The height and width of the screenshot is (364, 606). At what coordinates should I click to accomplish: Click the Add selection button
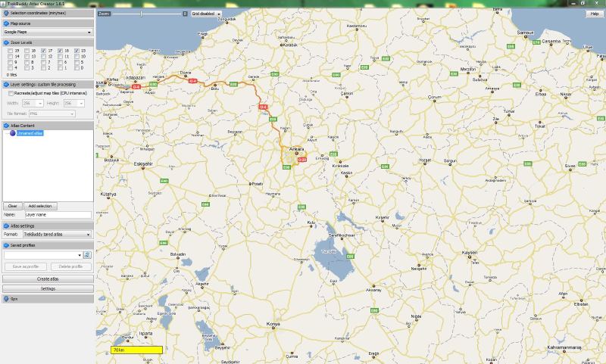click(40, 206)
